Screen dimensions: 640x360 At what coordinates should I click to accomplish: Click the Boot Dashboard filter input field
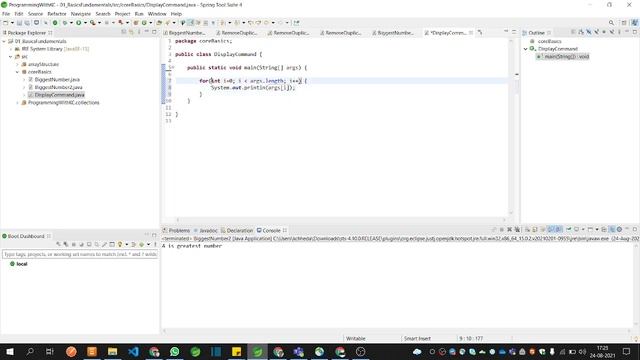coord(80,254)
